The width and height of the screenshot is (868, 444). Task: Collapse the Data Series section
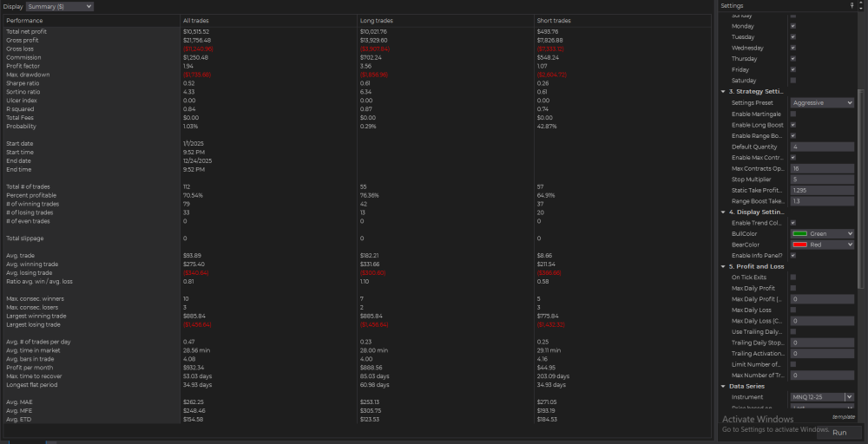coord(723,386)
